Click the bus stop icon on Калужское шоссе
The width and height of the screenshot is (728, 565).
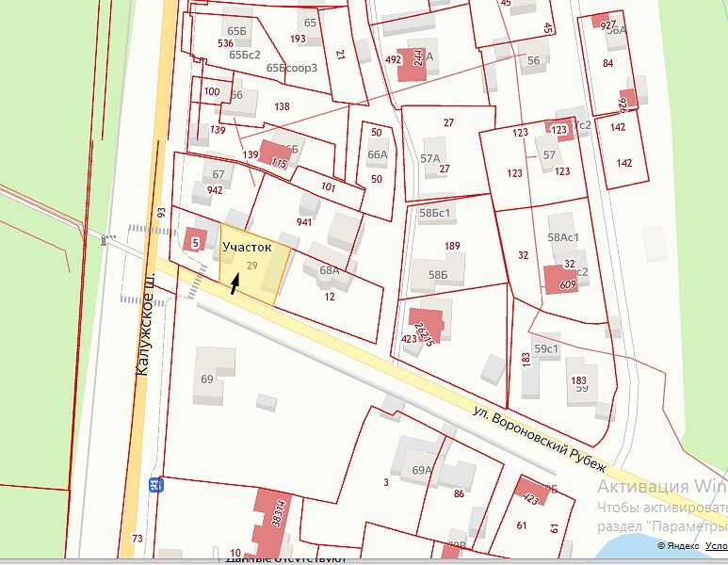(x=155, y=485)
